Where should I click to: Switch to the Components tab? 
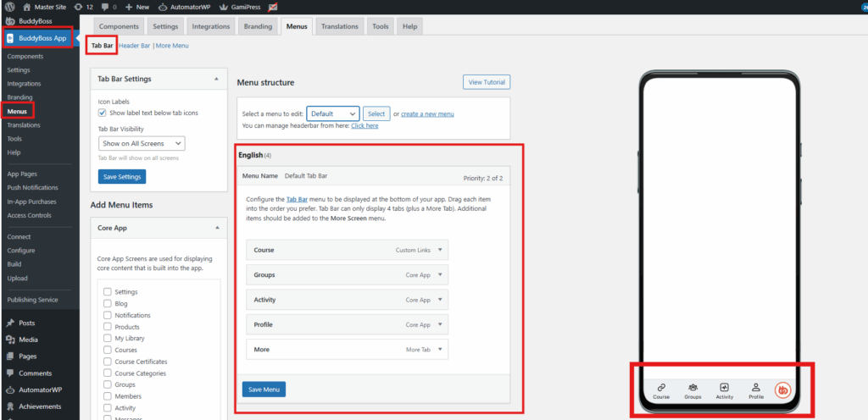point(119,26)
